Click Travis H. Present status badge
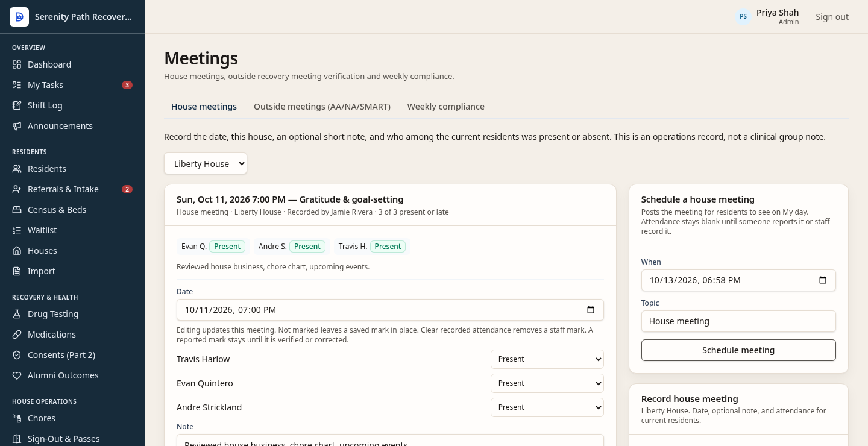868x446 pixels. (x=388, y=247)
